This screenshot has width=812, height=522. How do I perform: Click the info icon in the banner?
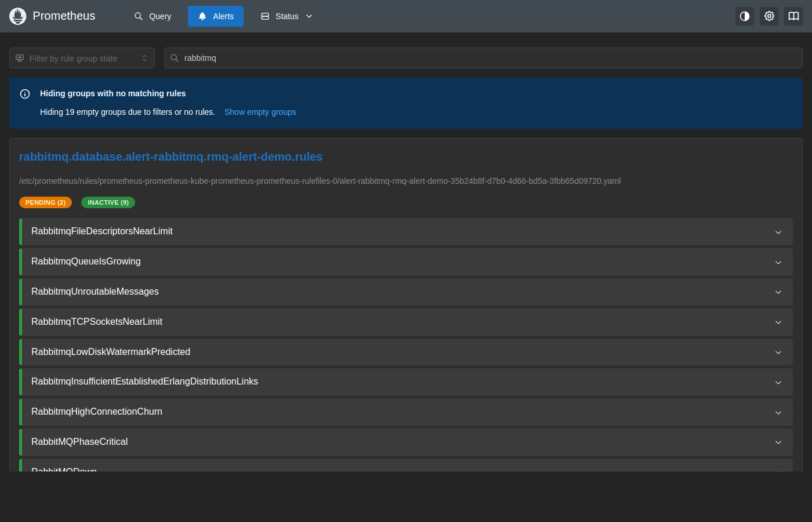pyautogui.click(x=25, y=94)
